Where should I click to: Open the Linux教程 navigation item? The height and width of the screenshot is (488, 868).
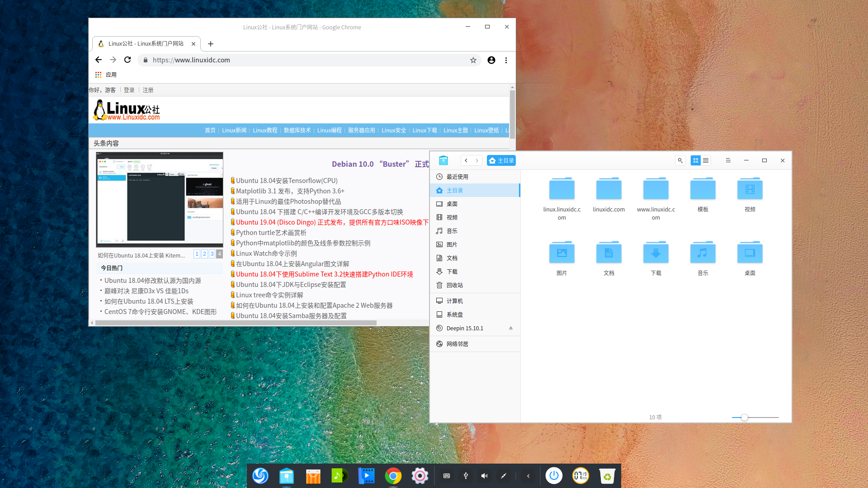pyautogui.click(x=265, y=130)
